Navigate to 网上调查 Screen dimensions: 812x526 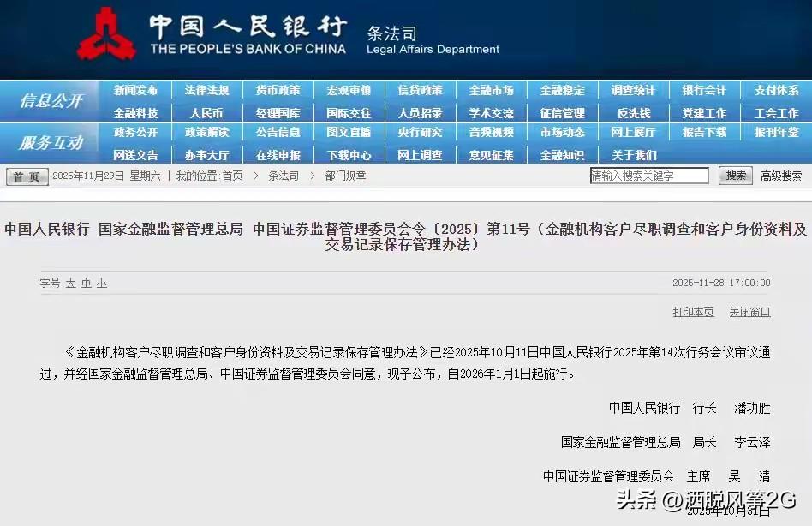point(420,155)
